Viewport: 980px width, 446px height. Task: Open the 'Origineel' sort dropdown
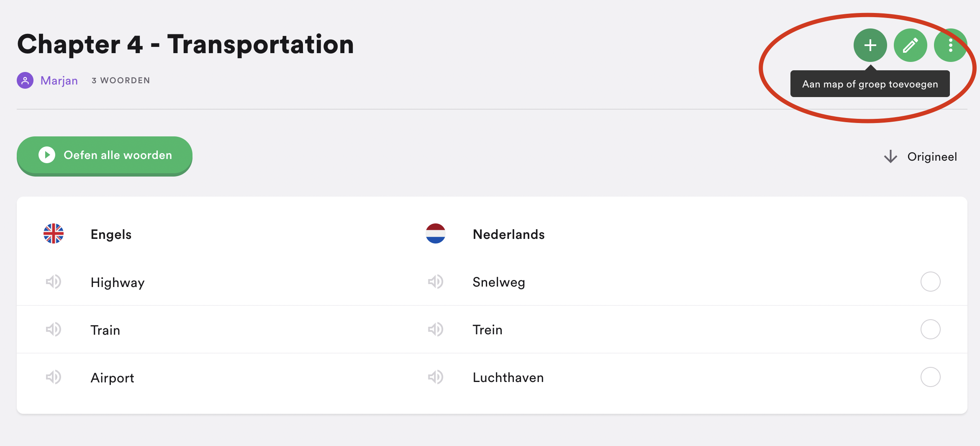point(932,156)
